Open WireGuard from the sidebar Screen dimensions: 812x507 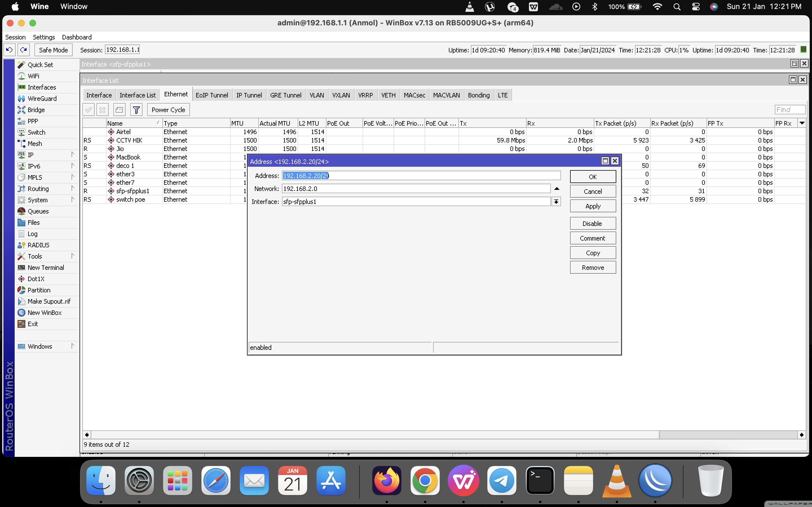[x=42, y=99]
